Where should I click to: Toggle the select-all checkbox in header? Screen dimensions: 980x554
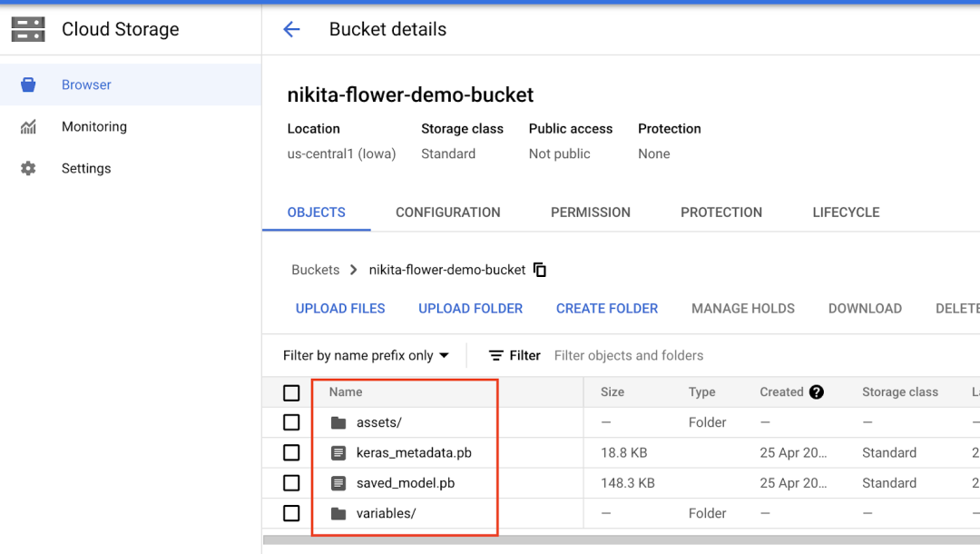291,392
